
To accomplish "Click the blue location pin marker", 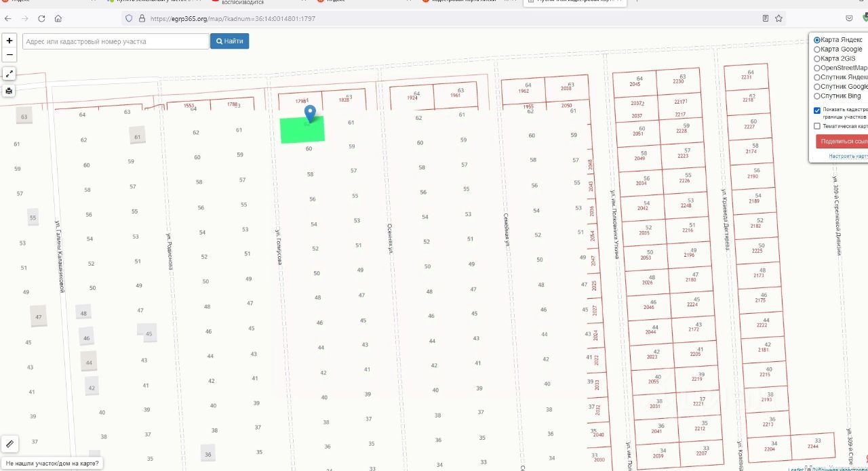I will click(x=310, y=113).
